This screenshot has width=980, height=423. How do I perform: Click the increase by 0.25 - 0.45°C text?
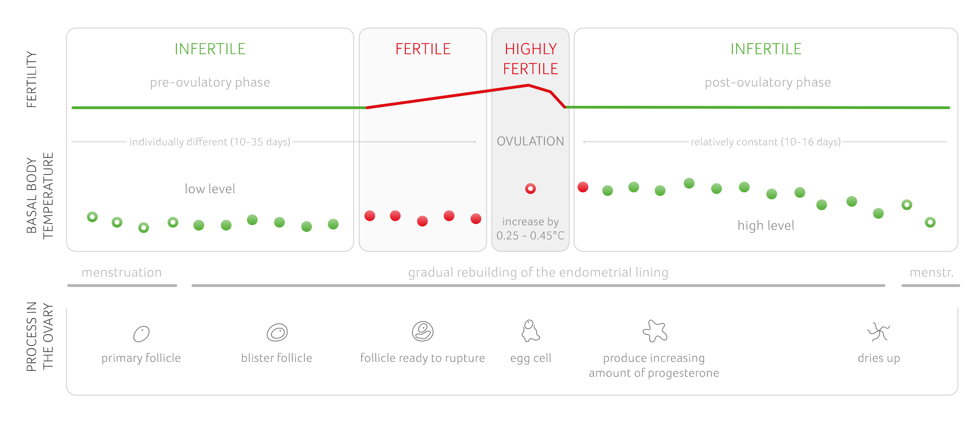click(x=530, y=229)
